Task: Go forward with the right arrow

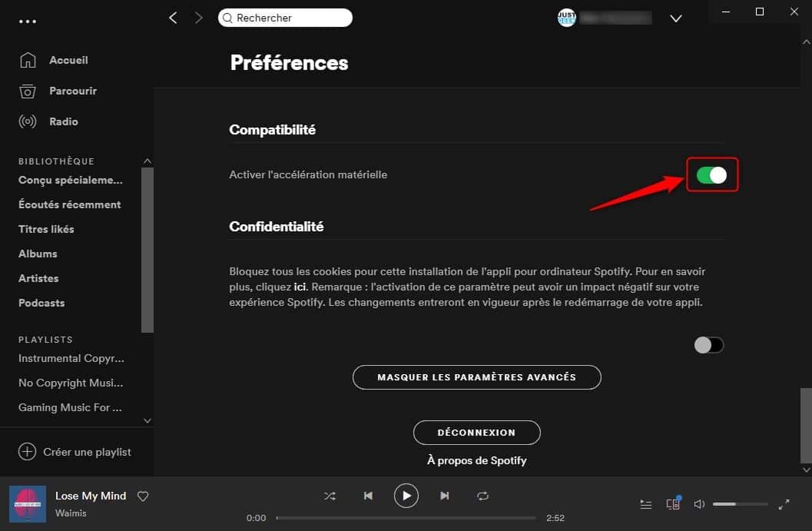Action: [199, 18]
